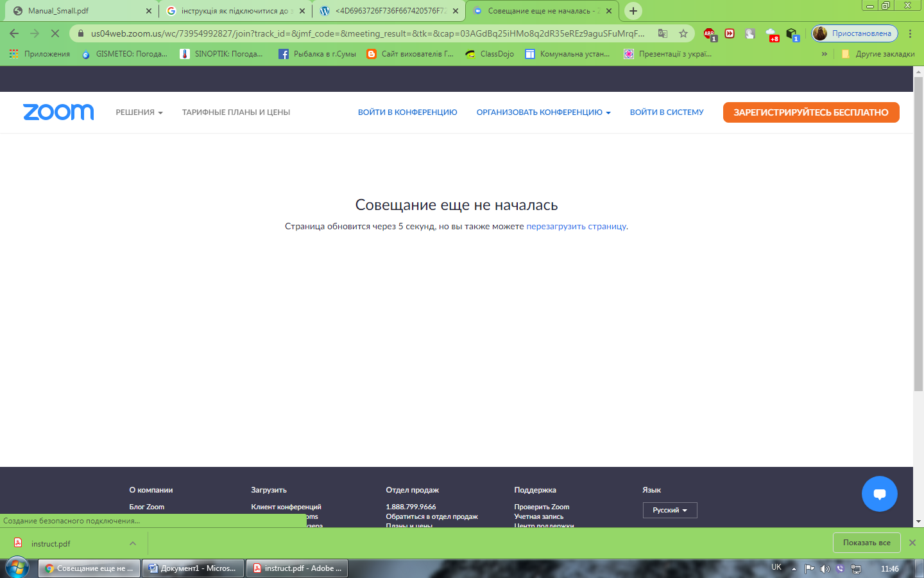Screen dimensions: 924x578
Task: Click the Zoom logo
Action: [58, 112]
